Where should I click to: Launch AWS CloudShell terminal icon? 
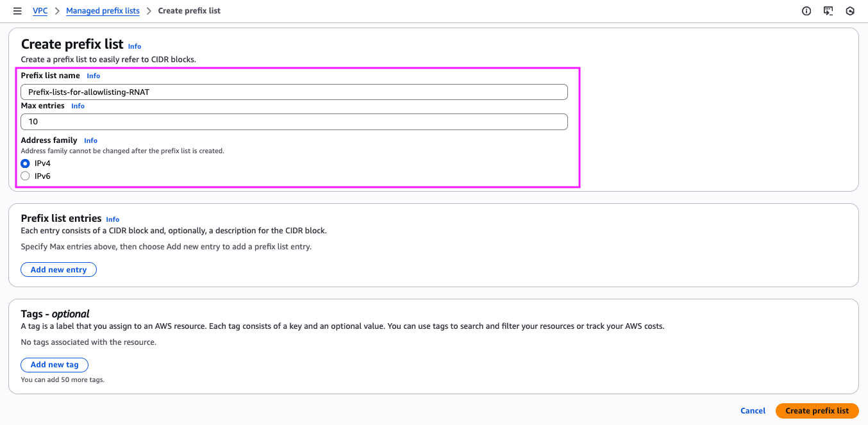[x=828, y=11]
